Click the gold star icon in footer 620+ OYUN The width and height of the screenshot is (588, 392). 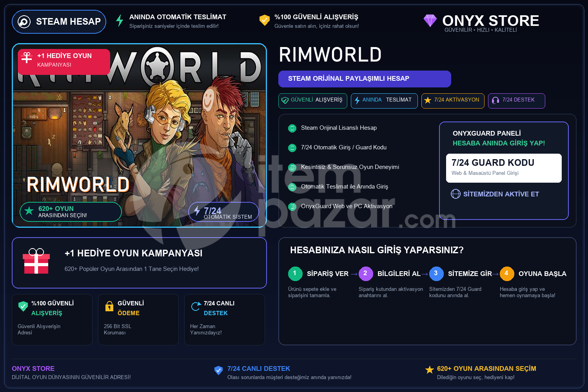point(430,370)
